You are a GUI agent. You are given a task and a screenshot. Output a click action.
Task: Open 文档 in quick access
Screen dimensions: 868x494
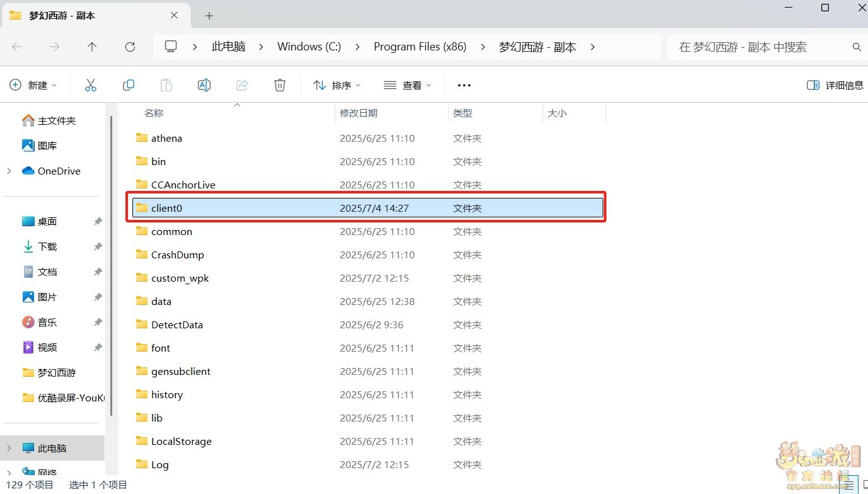[x=40, y=272]
